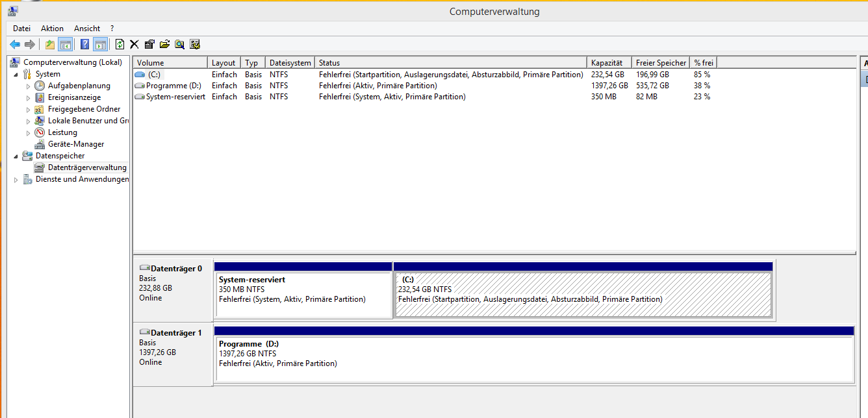
Task: Click the green Refresh icon in toolbar
Action: tap(120, 44)
